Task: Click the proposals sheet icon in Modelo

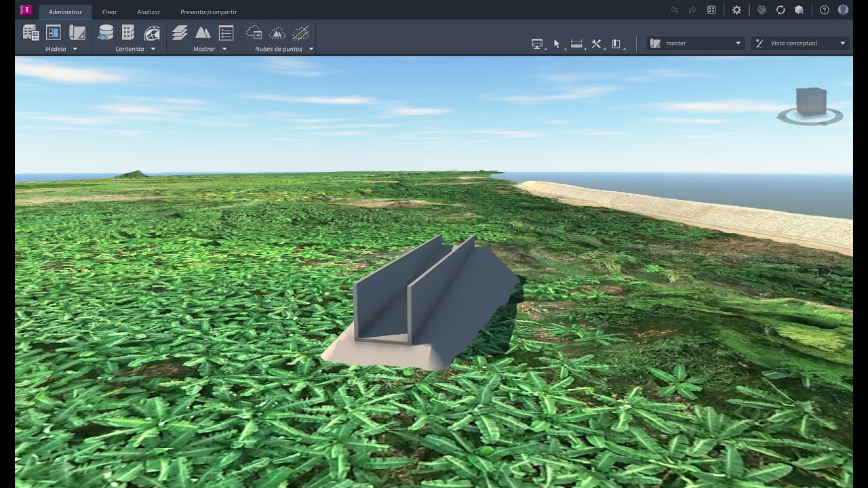Action: tap(77, 33)
